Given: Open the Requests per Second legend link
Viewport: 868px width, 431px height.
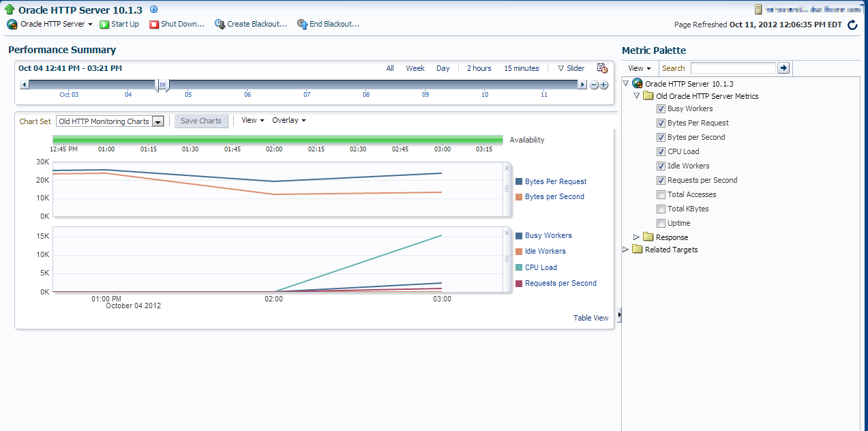Looking at the screenshot, I should [560, 283].
